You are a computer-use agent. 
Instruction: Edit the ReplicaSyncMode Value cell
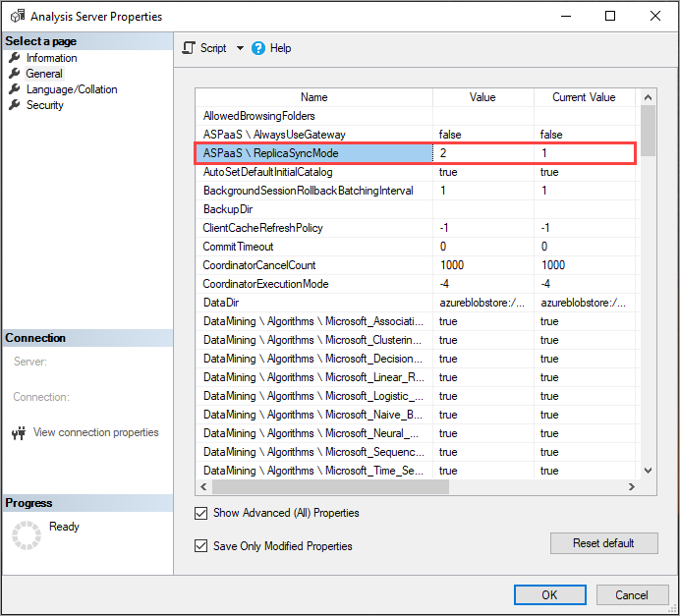click(483, 153)
